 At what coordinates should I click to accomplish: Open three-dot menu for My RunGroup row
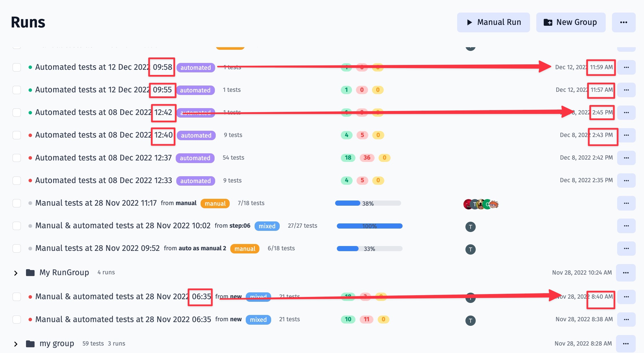click(x=625, y=273)
